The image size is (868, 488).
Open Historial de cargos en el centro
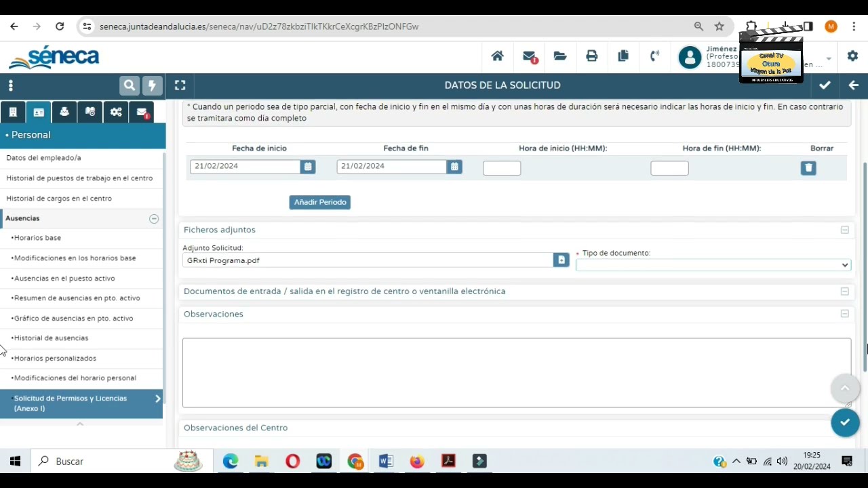point(59,199)
